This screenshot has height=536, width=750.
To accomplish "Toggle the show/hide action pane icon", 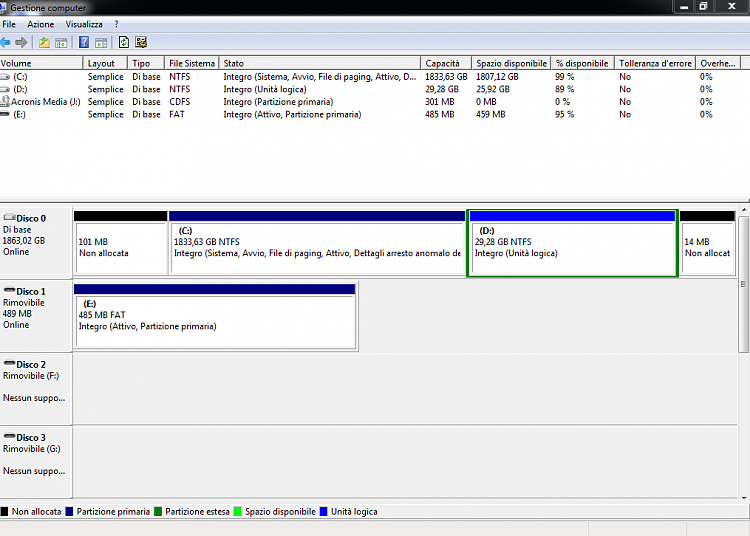I will point(101,43).
